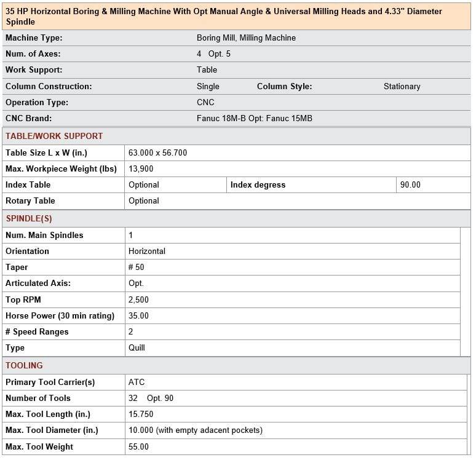Click the Max. Tool Weight value 55.00
Image resolution: width=476 pixels, height=460 pixels.
138,447
